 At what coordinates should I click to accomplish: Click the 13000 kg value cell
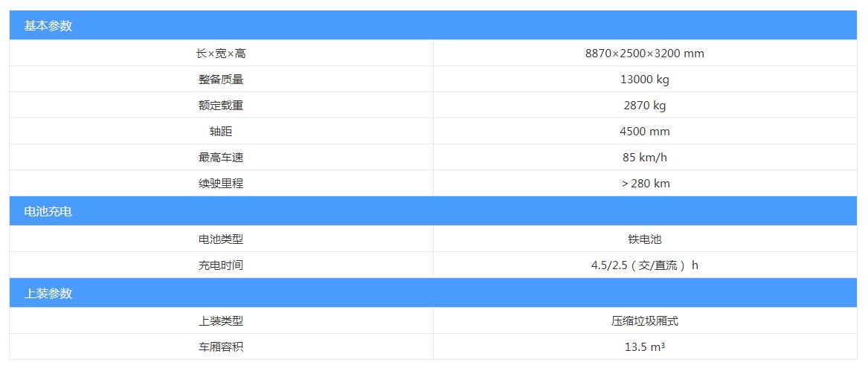coord(645,80)
